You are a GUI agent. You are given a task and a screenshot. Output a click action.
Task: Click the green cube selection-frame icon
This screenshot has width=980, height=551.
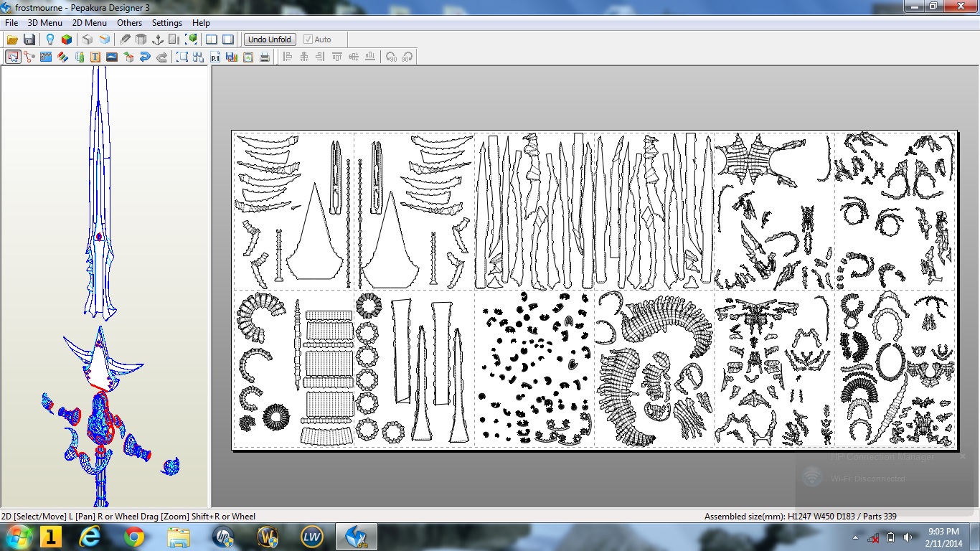192,39
